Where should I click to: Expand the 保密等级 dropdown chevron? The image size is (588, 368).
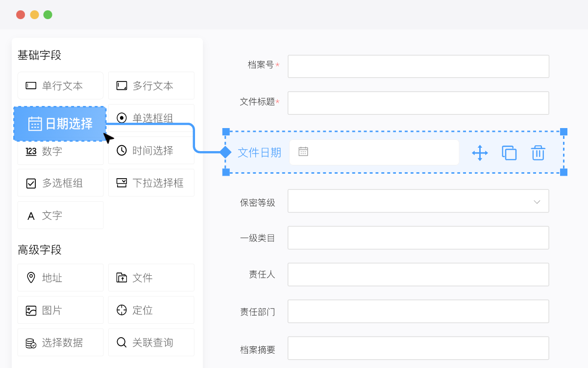537,202
